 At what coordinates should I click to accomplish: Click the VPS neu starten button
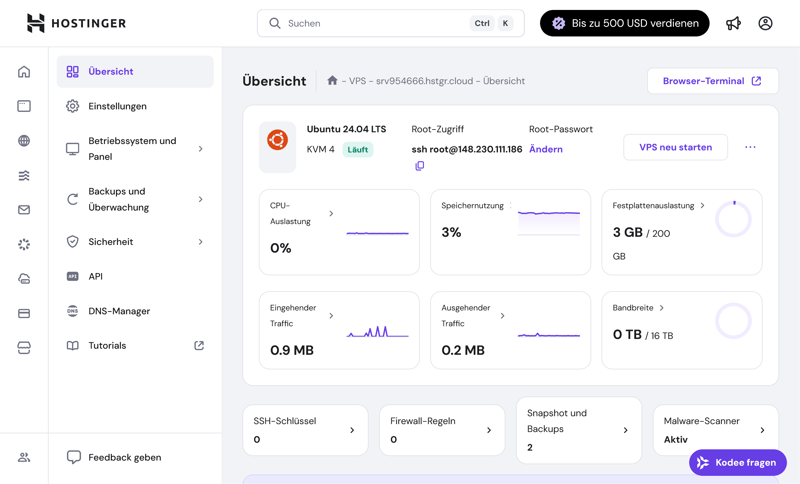[x=675, y=147]
